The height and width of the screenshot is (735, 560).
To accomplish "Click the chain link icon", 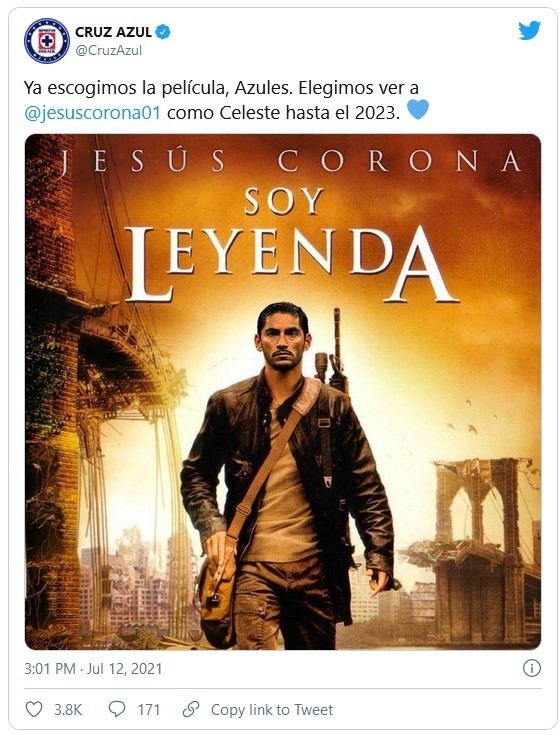I will point(191,709).
